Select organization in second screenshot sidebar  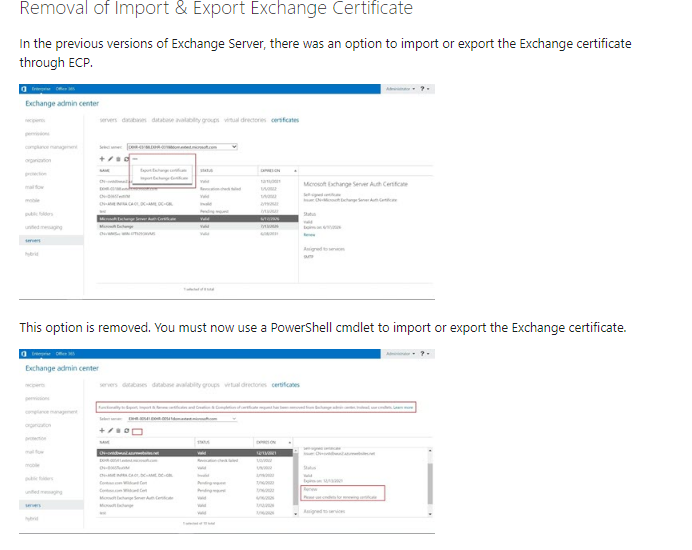pyautogui.click(x=38, y=425)
